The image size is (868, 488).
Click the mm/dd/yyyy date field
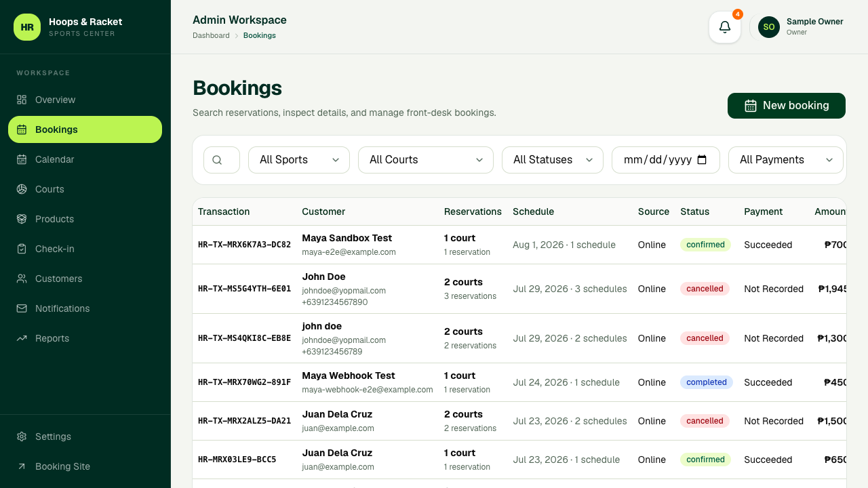click(x=666, y=160)
